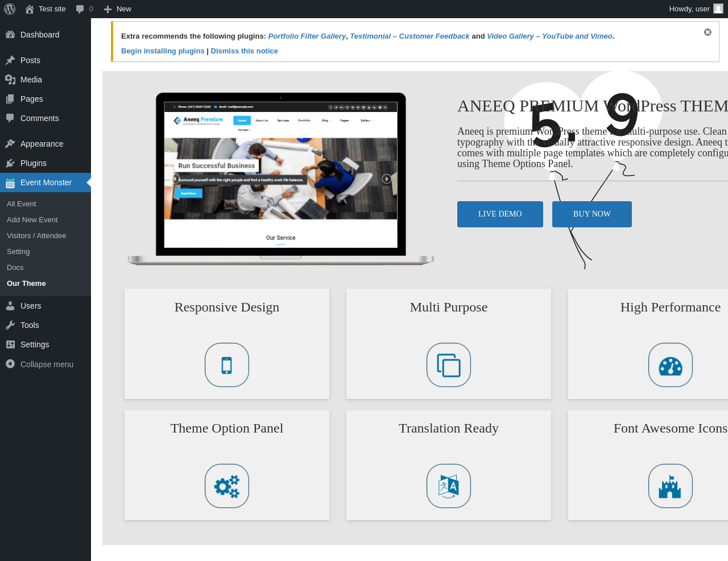Image resolution: width=728 pixels, height=561 pixels.
Task: Click the Collapse menu arrow icon
Action: 10,364
